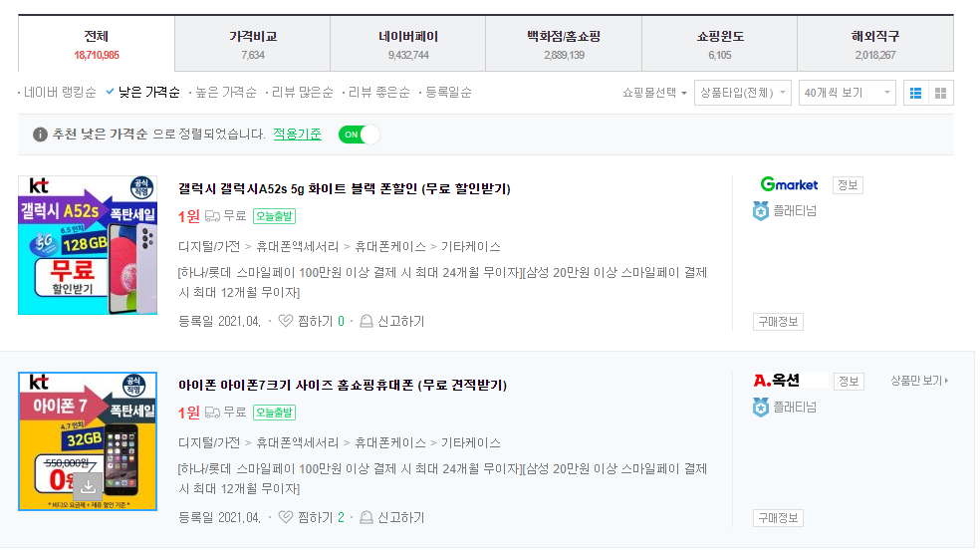Open the 해외직구 tab
Screen dimensions: 980x553
click(874, 44)
